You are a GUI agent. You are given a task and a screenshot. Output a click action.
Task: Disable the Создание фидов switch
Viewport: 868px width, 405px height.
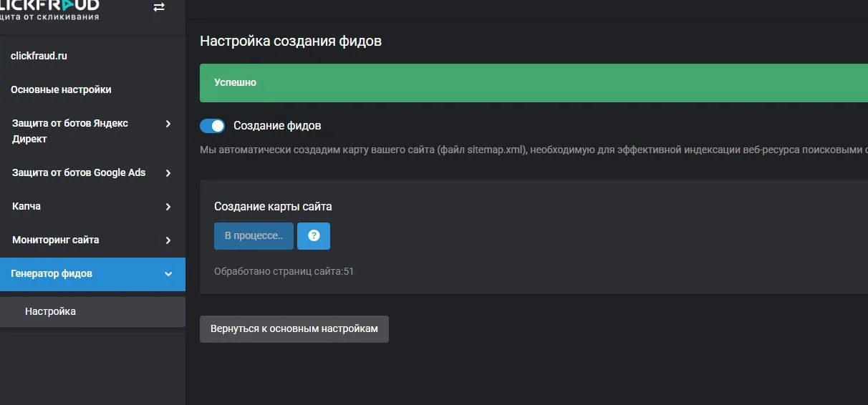tap(213, 126)
